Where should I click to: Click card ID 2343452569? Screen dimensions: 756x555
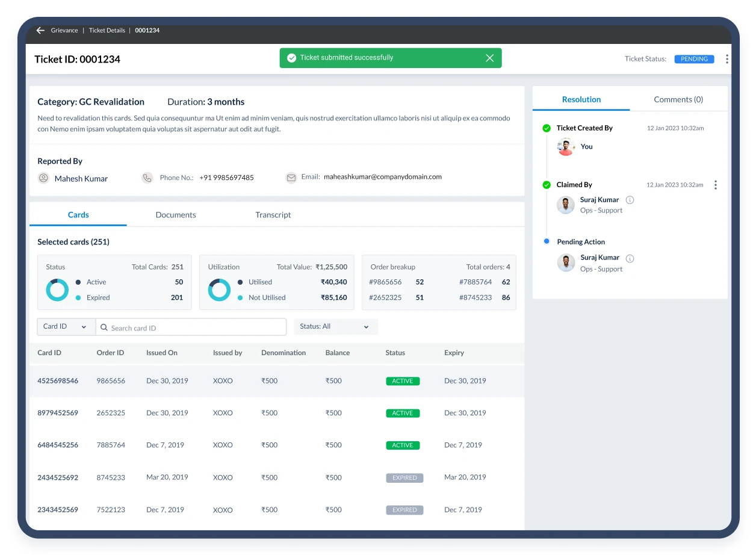tap(58, 510)
